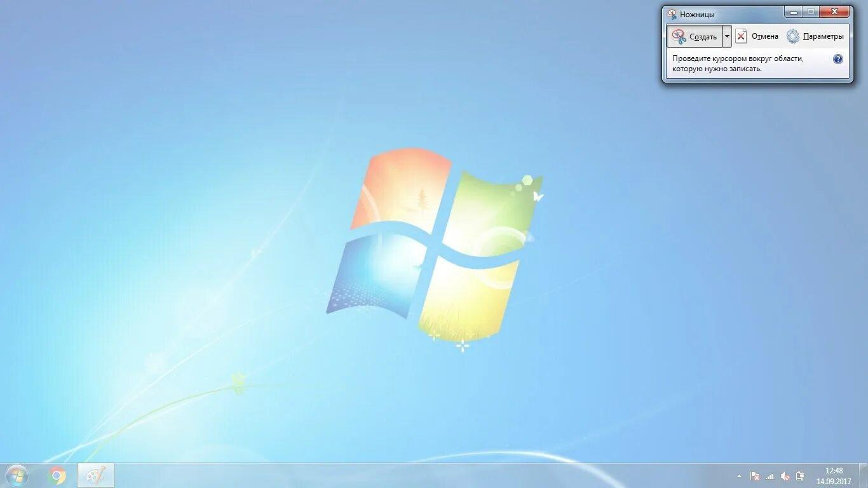
Task: Launch Google Chrome from the taskbar
Action: (57, 475)
